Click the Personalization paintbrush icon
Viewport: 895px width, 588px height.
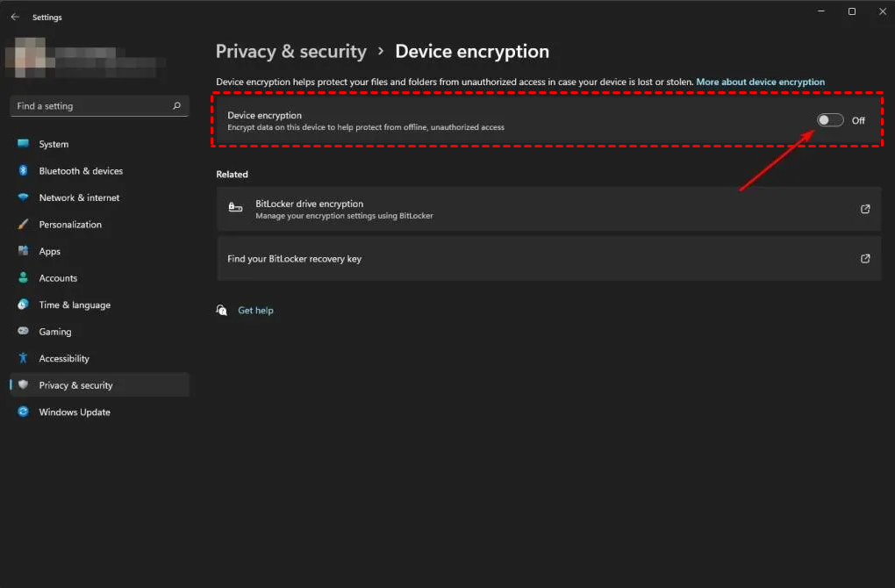[x=23, y=225]
